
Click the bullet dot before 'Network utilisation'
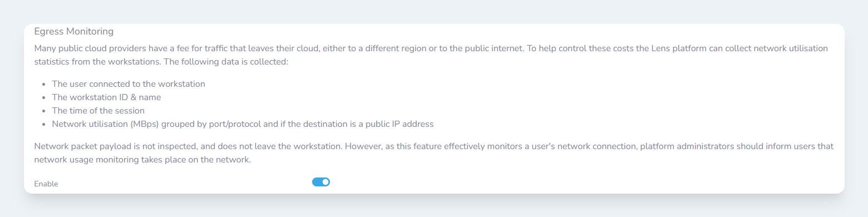tap(44, 125)
